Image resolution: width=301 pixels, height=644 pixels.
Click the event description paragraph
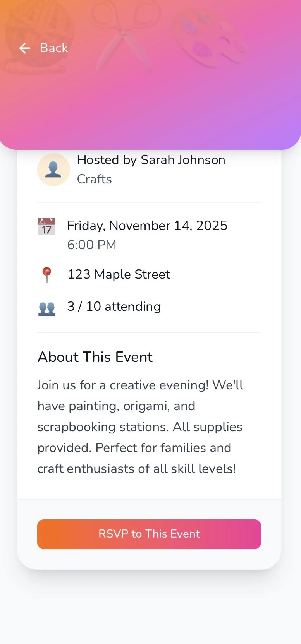coord(140,427)
